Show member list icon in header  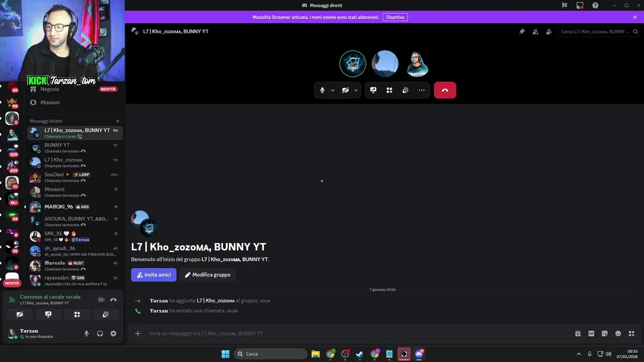pos(549,31)
